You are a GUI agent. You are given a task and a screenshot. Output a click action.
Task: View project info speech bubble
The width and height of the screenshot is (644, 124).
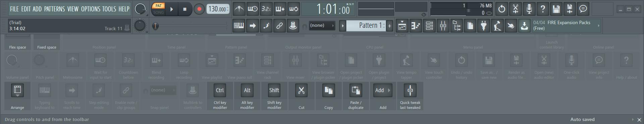(x=583, y=9)
